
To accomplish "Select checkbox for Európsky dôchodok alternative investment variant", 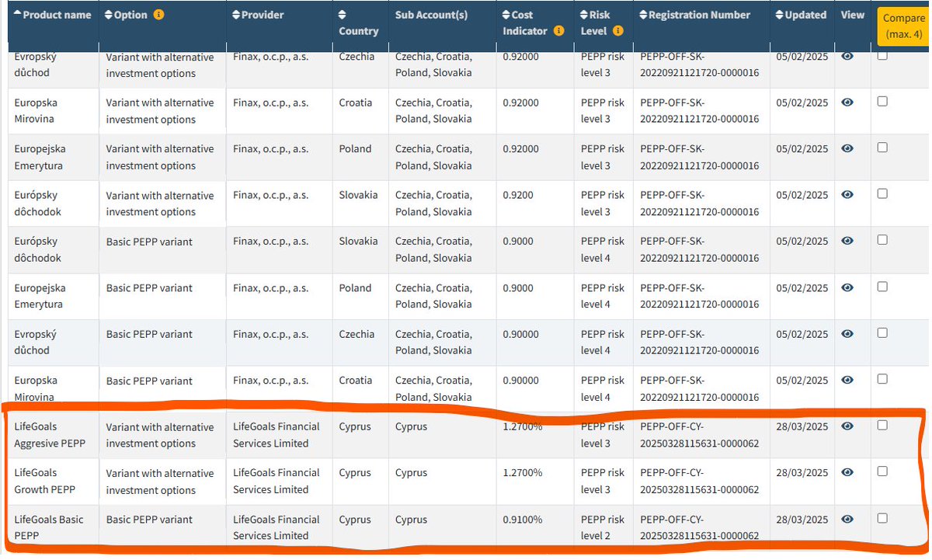I will (x=882, y=193).
